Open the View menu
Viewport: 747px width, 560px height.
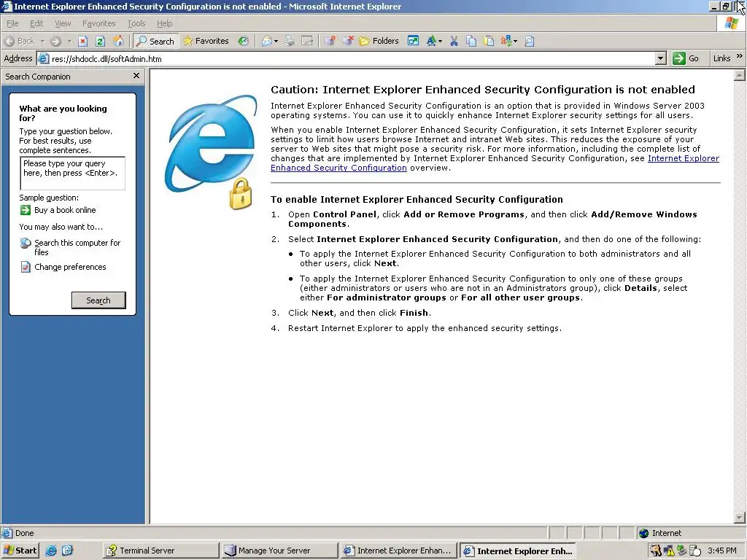(x=63, y=23)
